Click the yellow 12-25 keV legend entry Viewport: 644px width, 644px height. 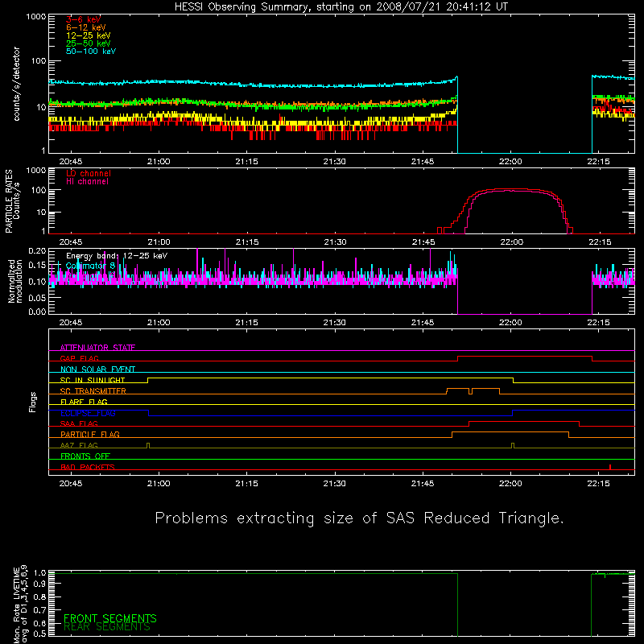point(89,35)
